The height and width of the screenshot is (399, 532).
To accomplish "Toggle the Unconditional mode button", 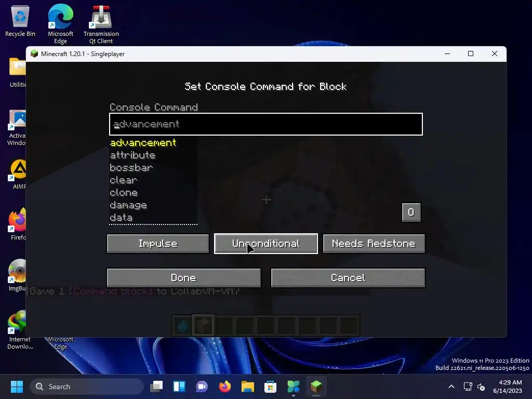I will 265,244.
